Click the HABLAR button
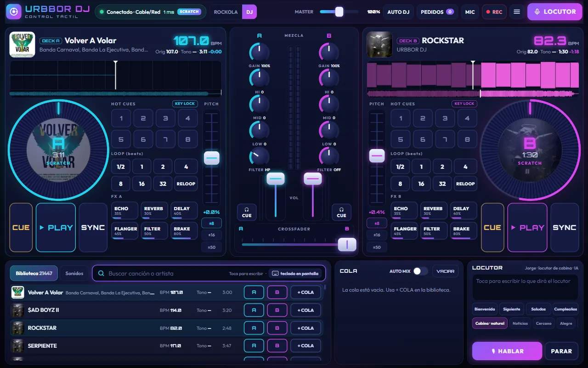The width and height of the screenshot is (588, 368). click(507, 351)
